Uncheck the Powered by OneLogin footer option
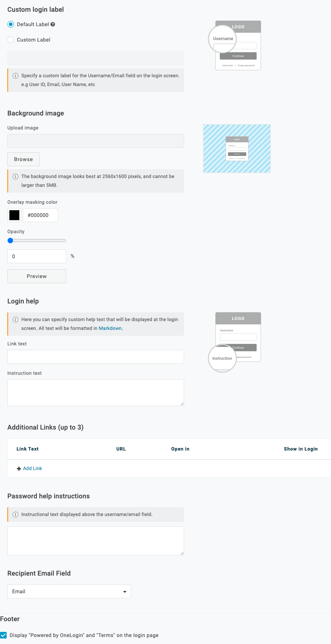 pos(4,635)
